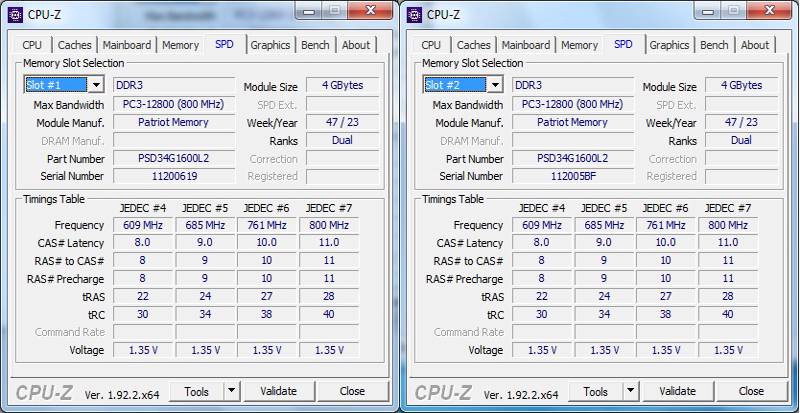Open the Slot #1 dropdown arrow
This screenshot has width=800, height=413.
(x=96, y=85)
